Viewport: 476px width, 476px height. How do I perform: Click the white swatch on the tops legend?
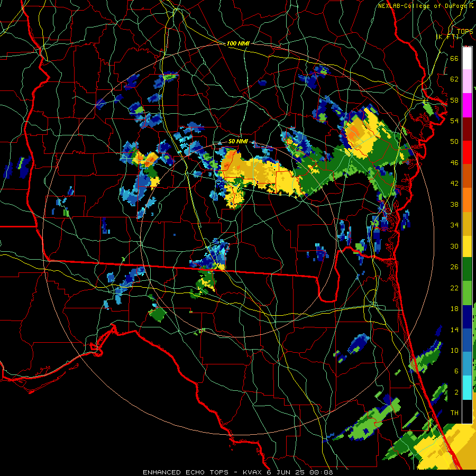click(467, 58)
